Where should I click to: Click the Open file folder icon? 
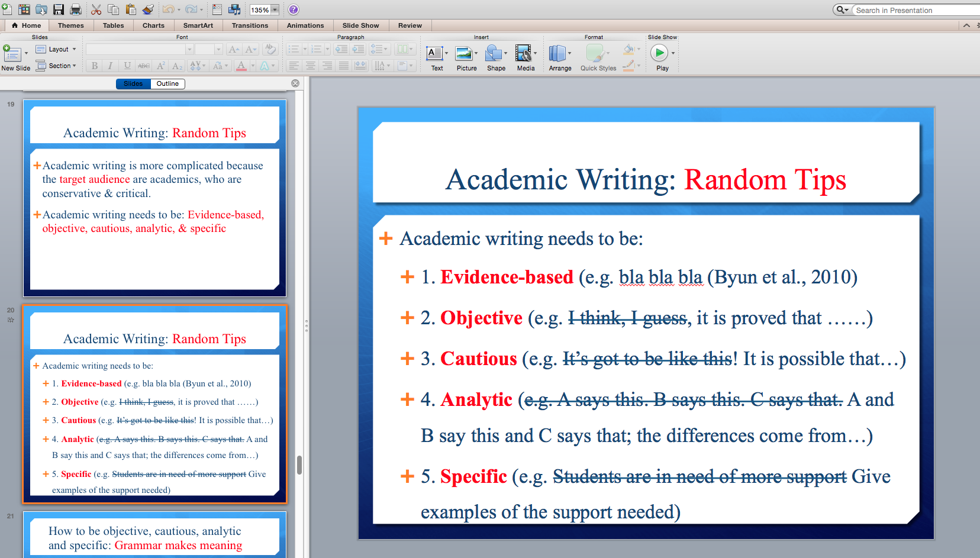[41, 9]
